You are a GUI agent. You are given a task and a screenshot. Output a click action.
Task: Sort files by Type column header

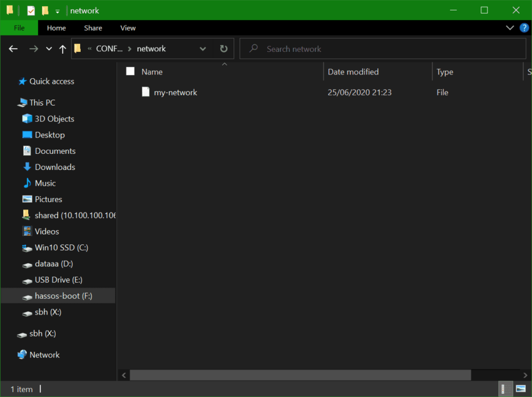click(x=445, y=71)
